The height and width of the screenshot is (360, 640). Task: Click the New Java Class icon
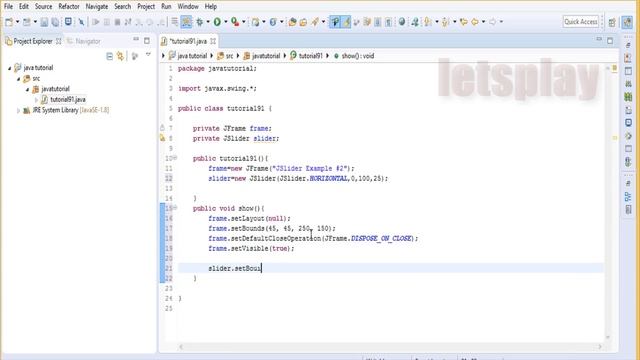pos(273,22)
